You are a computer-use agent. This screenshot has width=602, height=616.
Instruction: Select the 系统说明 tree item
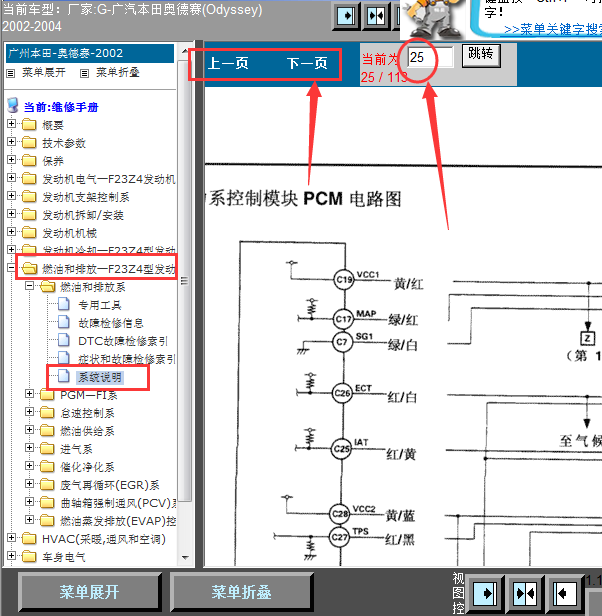tap(100, 377)
